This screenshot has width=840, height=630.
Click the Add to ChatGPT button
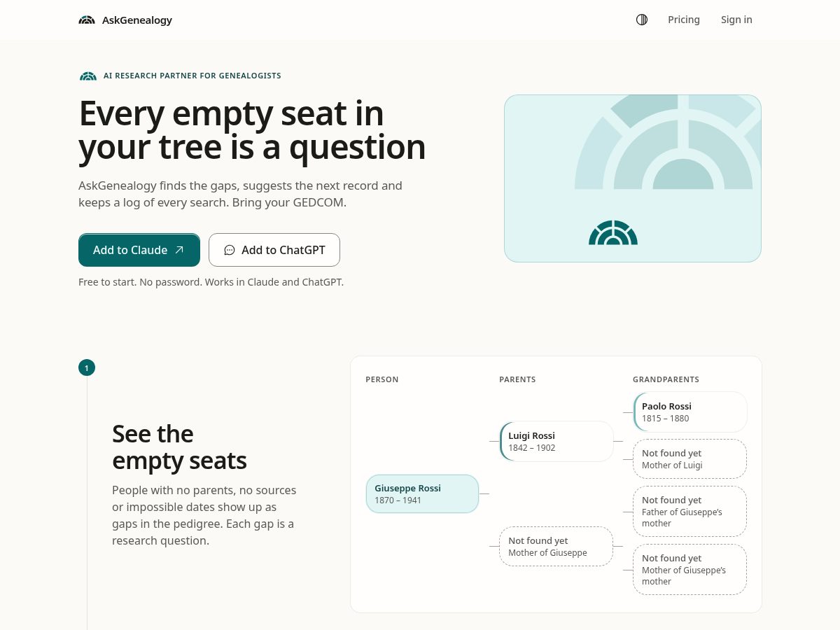tap(274, 250)
